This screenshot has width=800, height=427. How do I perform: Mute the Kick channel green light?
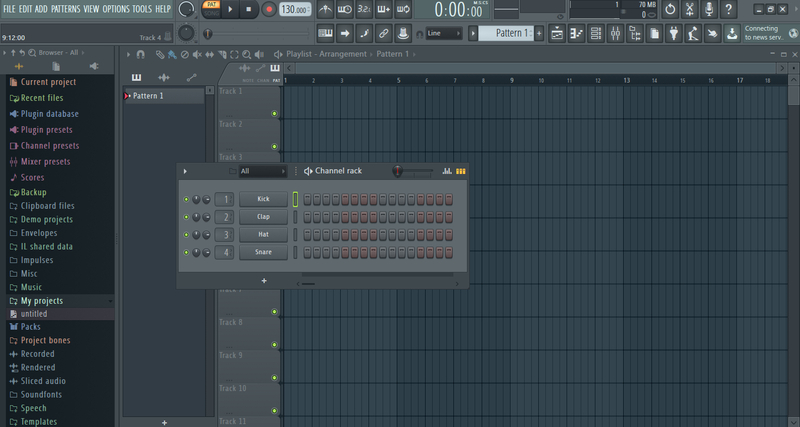[x=186, y=199]
